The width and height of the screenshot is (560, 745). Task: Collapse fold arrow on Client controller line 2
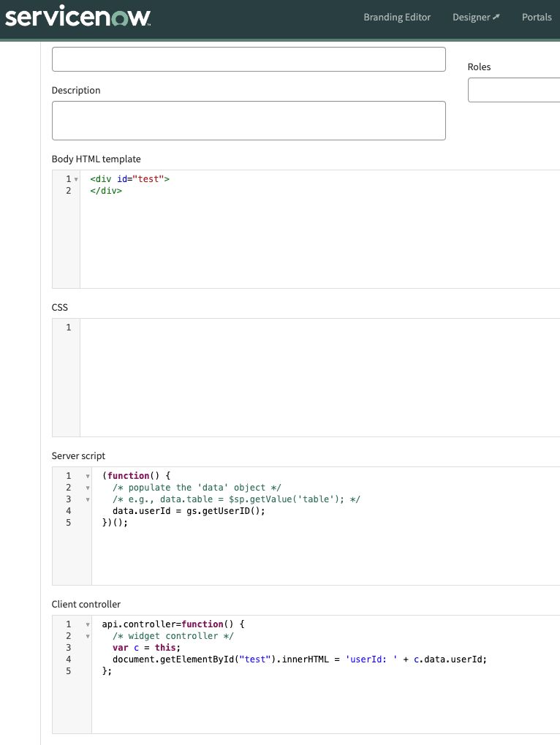point(88,636)
